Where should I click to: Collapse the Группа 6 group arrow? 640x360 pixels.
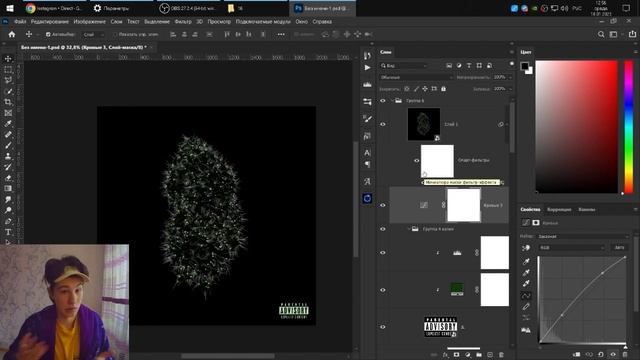[x=393, y=100]
